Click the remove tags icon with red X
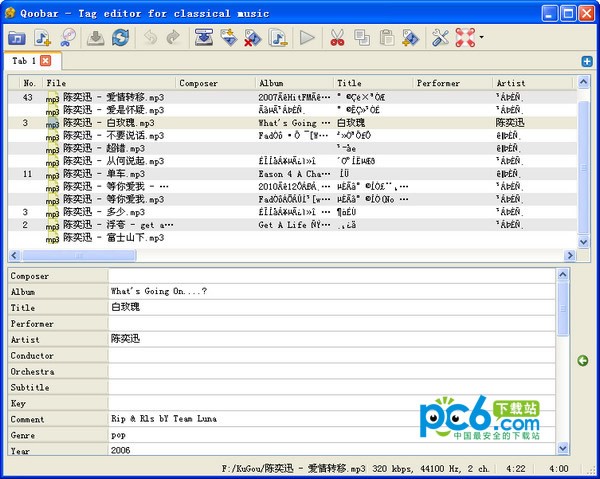The height and width of the screenshot is (479, 600). [x=253, y=38]
